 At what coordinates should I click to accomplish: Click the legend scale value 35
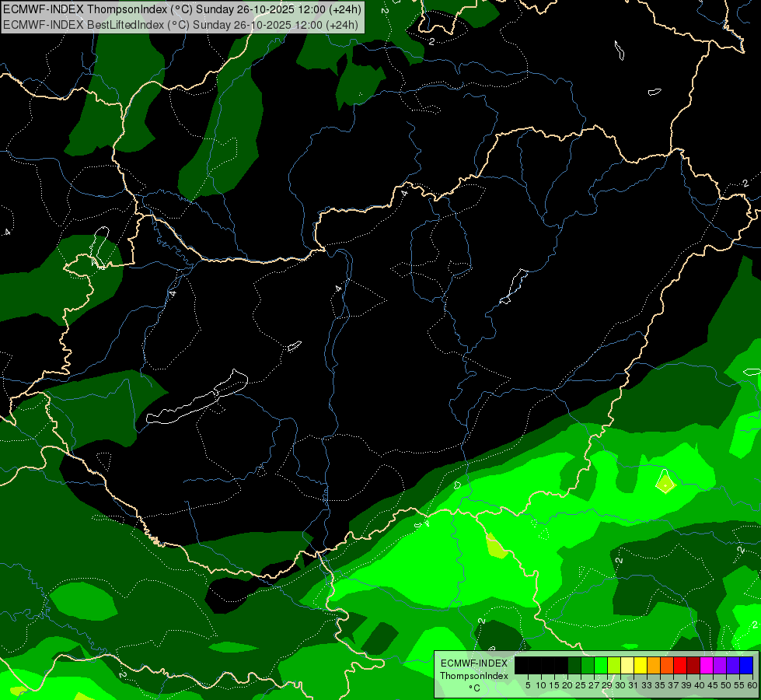coord(660,685)
